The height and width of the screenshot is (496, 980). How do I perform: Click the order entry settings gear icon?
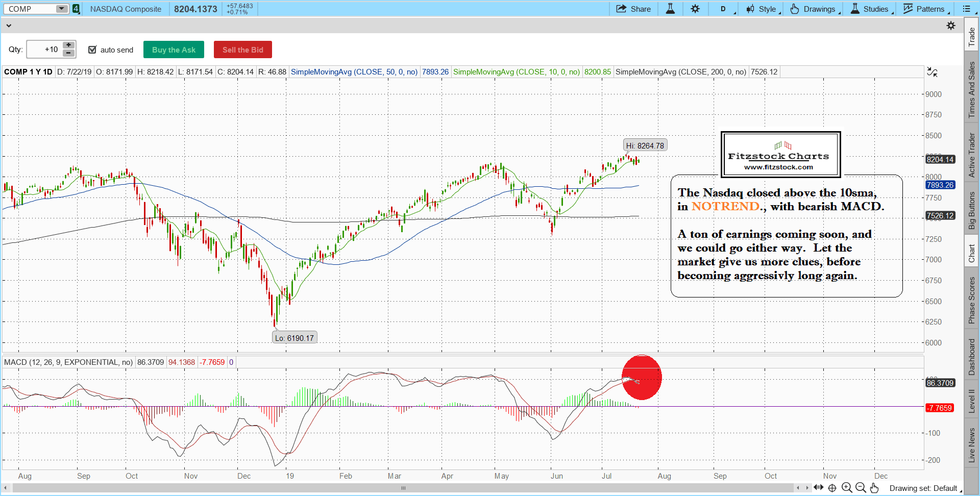coord(951,26)
